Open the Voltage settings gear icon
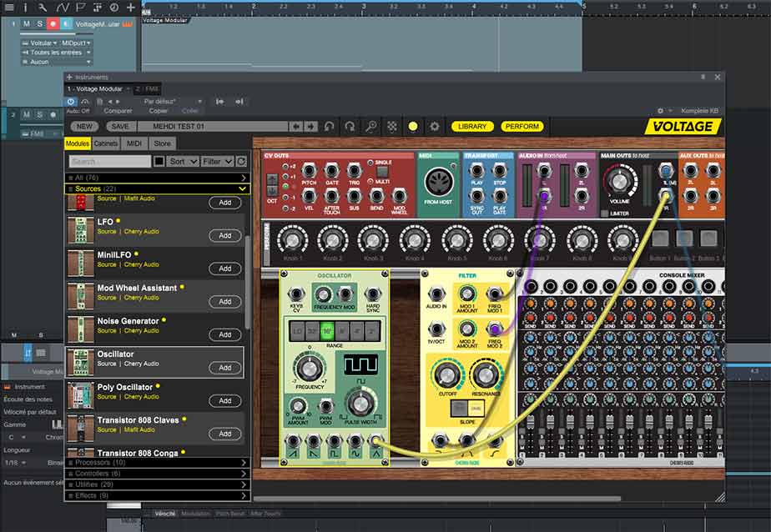Image resolution: width=771 pixels, height=532 pixels. pos(434,126)
